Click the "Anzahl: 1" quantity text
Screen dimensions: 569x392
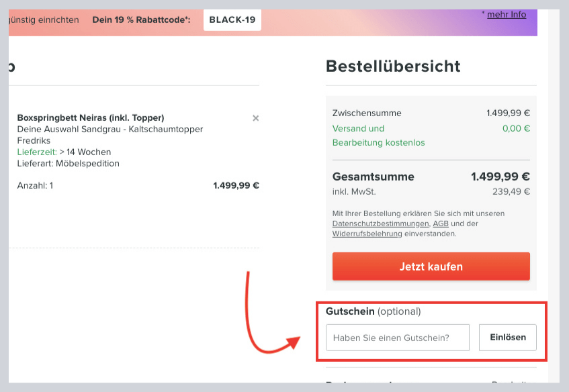35,185
